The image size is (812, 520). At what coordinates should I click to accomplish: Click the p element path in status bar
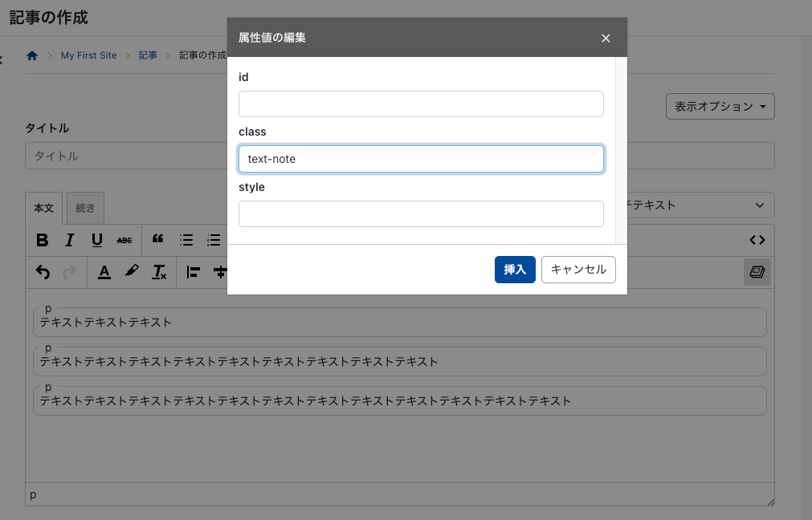click(x=33, y=494)
